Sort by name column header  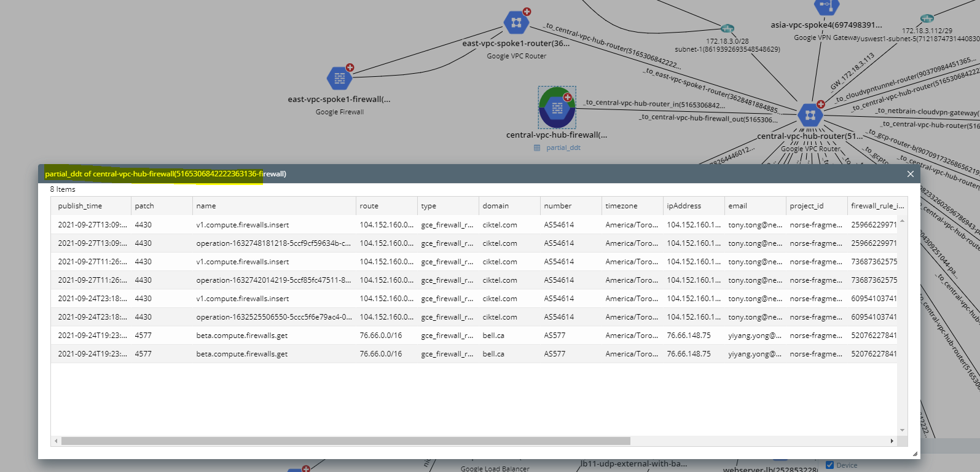pyautogui.click(x=274, y=206)
